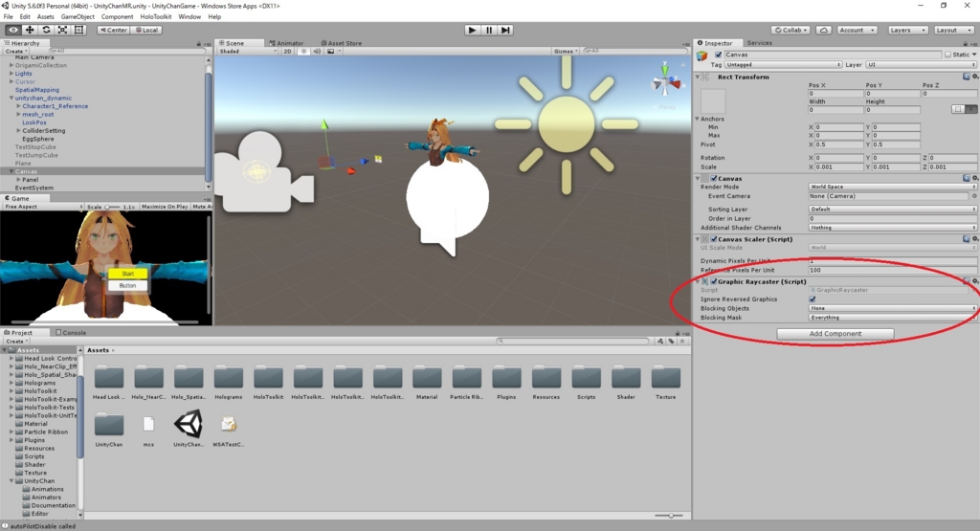Toggle raw edit mode R button
Image resolution: width=980 pixels, height=531 pixels.
point(970,109)
